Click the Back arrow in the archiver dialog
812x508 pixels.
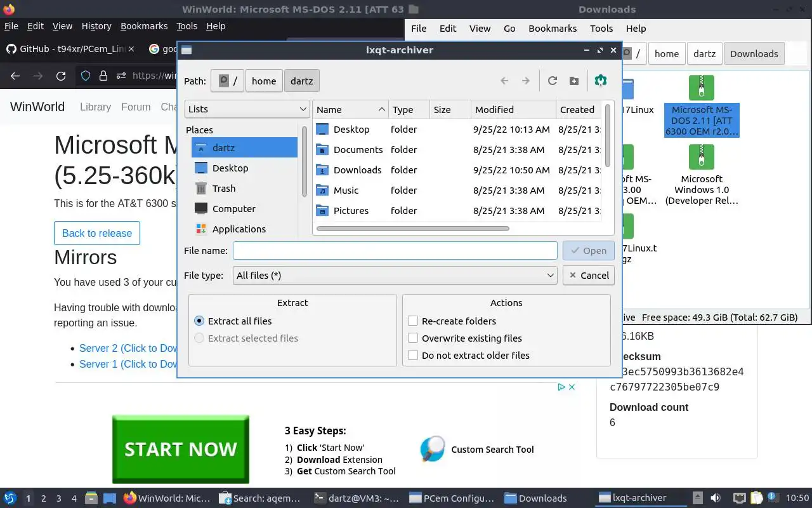point(504,81)
